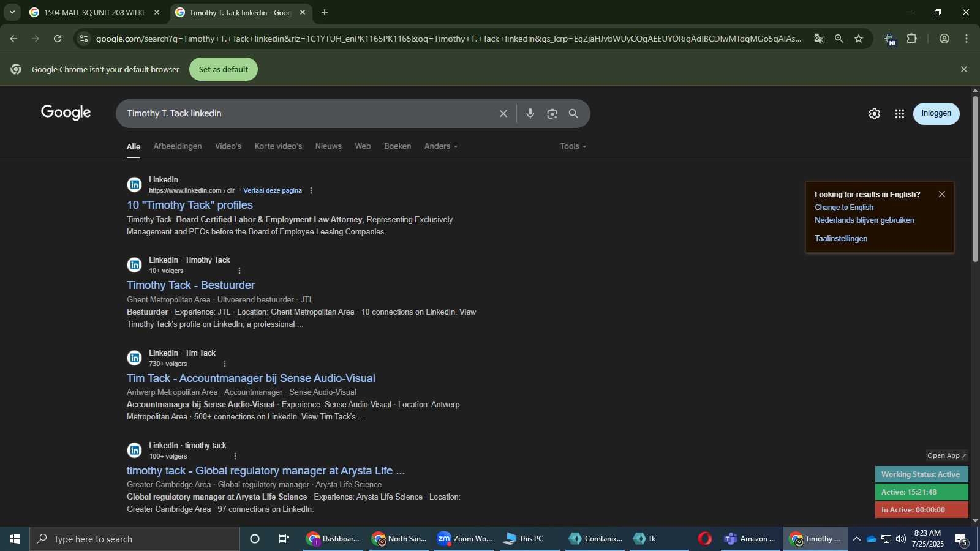Open the tab search dropdown arrow
This screenshot has width=980, height=551.
tap(12, 12)
